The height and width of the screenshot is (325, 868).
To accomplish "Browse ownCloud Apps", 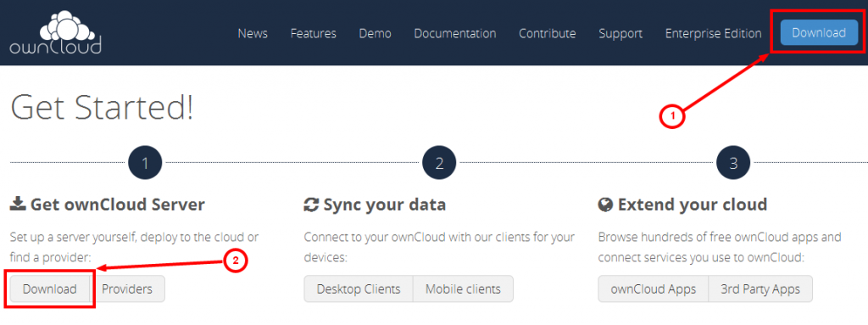I will pos(654,289).
